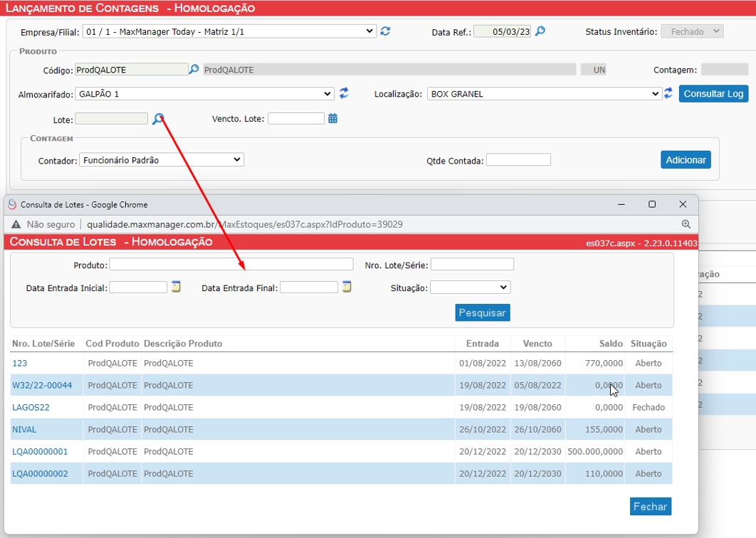Screen dimensions: 756x538
Task: Refresh the Empresa/Filial list icon
Action: coord(385,31)
